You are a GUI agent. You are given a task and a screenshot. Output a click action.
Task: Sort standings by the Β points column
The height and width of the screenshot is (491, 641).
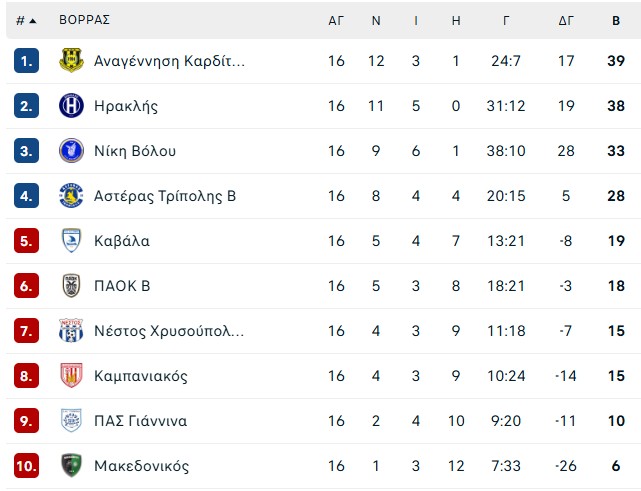coord(616,20)
